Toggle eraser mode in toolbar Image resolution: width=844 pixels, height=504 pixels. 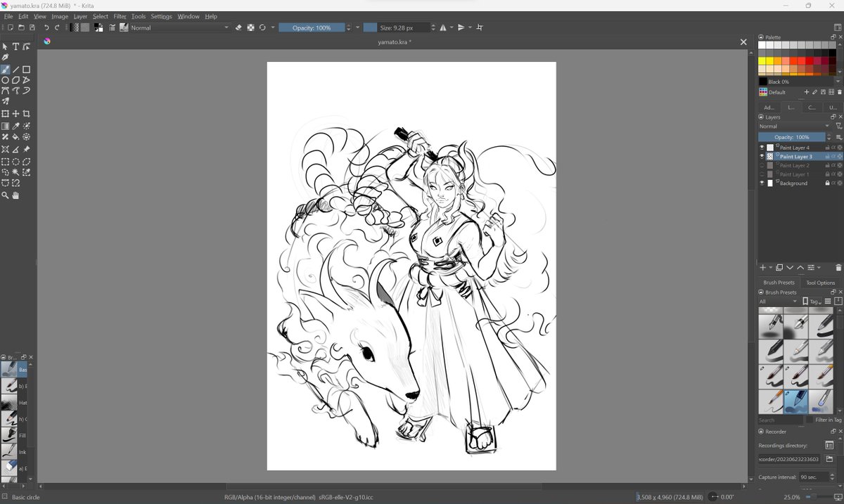pos(238,27)
